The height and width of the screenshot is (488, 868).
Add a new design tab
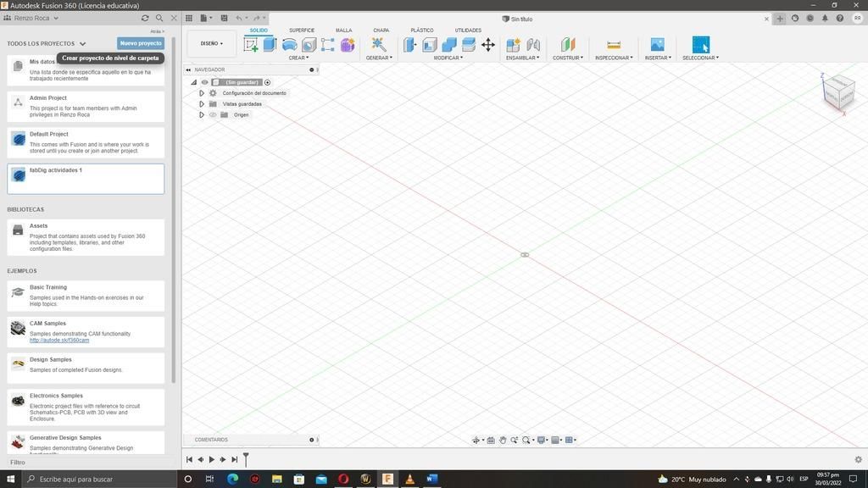[780, 19]
